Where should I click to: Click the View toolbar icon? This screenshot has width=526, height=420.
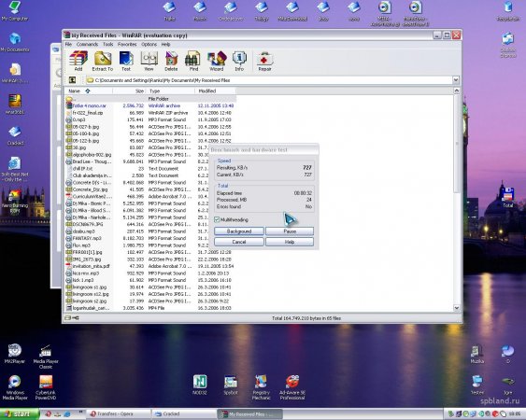149,61
